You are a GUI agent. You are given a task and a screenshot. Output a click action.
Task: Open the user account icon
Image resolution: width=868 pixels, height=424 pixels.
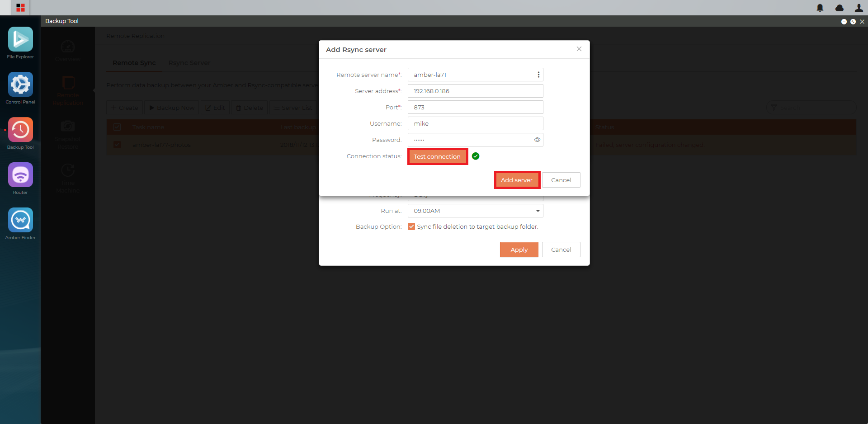click(x=859, y=8)
